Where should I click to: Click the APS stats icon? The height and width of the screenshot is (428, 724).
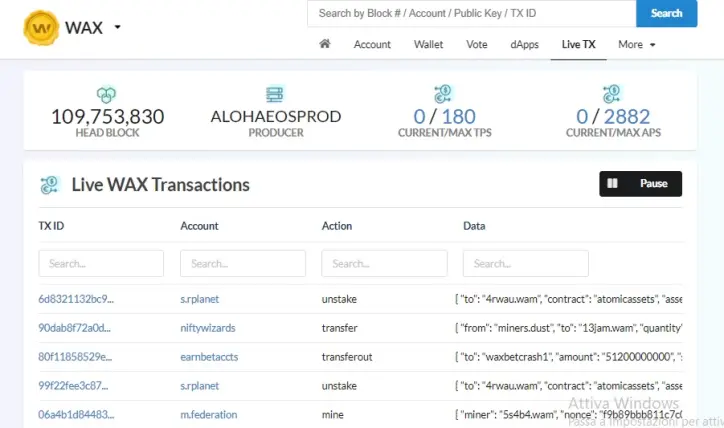(612, 94)
